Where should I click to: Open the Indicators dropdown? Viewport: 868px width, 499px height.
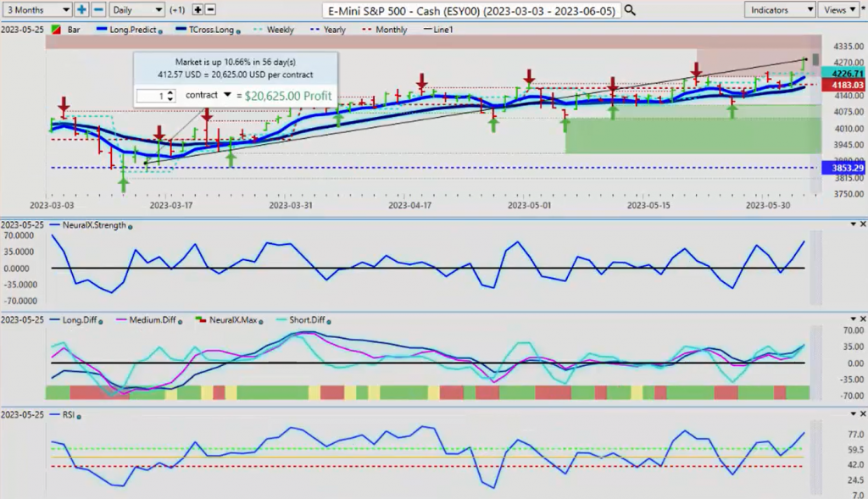point(780,10)
